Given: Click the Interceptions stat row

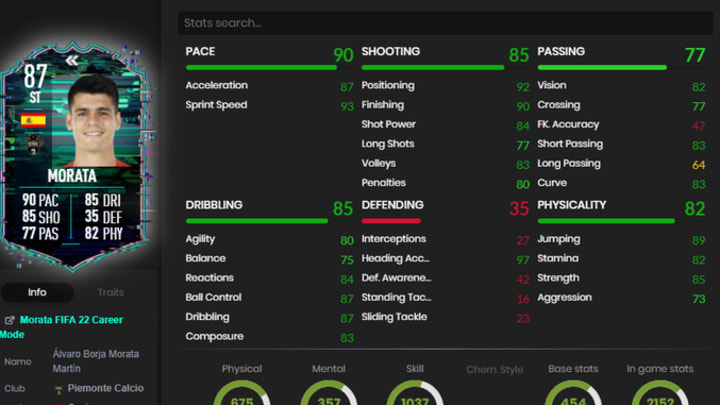Looking at the screenshot, I should (445, 239).
